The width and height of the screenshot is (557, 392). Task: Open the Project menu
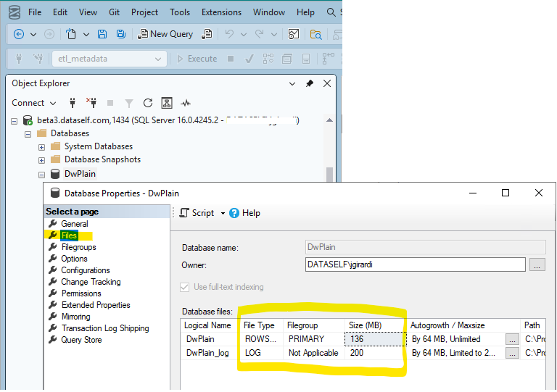pyautogui.click(x=144, y=12)
